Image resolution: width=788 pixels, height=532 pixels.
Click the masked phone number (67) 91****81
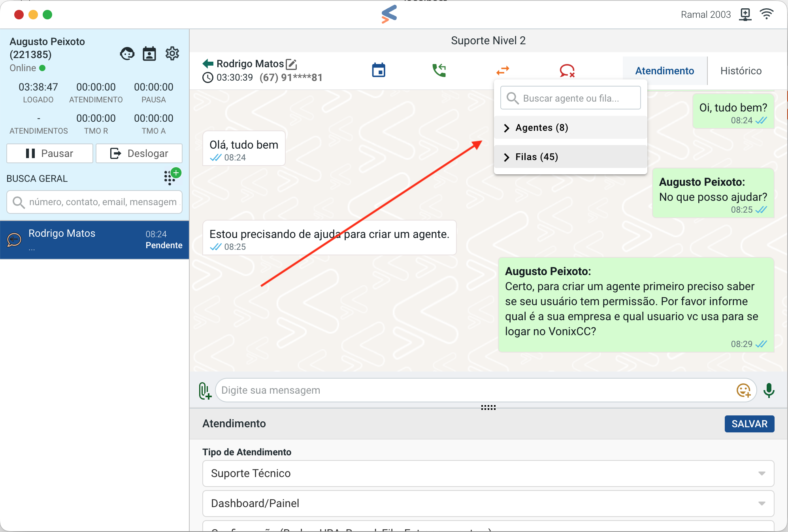click(x=291, y=77)
